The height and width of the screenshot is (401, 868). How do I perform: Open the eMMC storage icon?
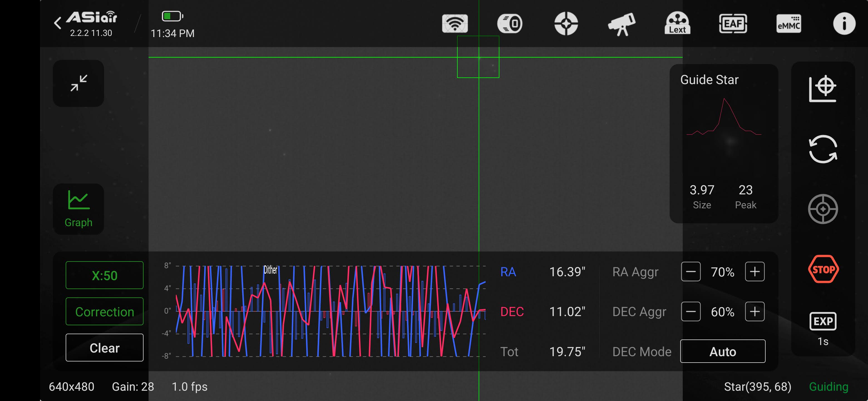tap(788, 24)
